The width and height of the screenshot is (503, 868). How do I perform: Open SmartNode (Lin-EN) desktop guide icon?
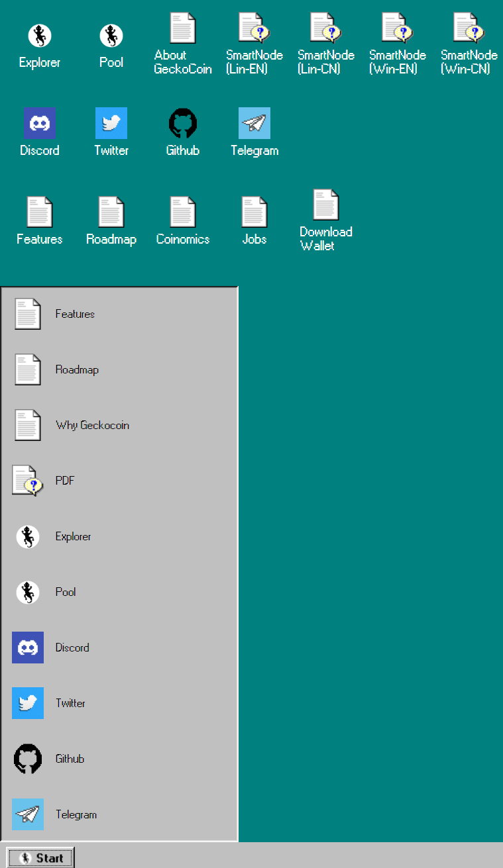point(254,28)
